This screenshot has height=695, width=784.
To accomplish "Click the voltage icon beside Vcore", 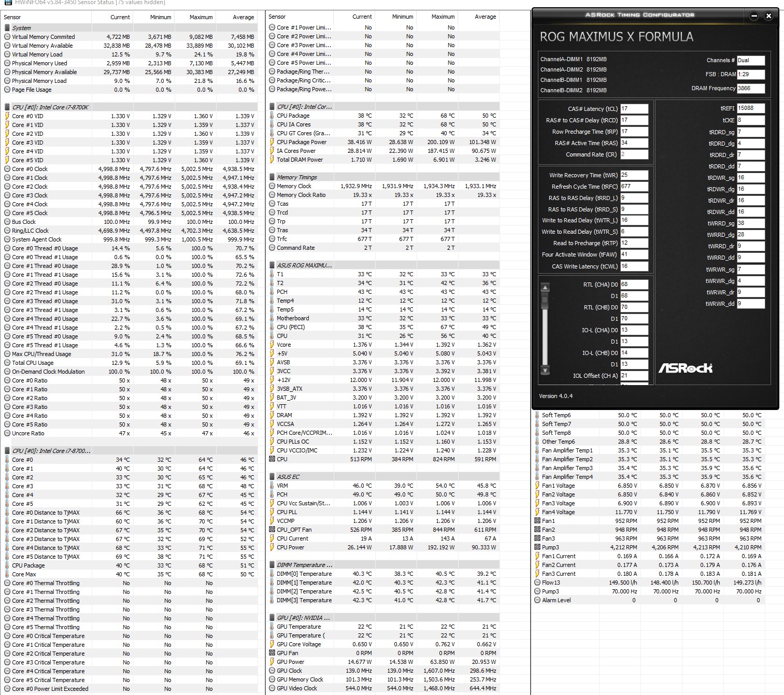I will click(x=272, y=345).
